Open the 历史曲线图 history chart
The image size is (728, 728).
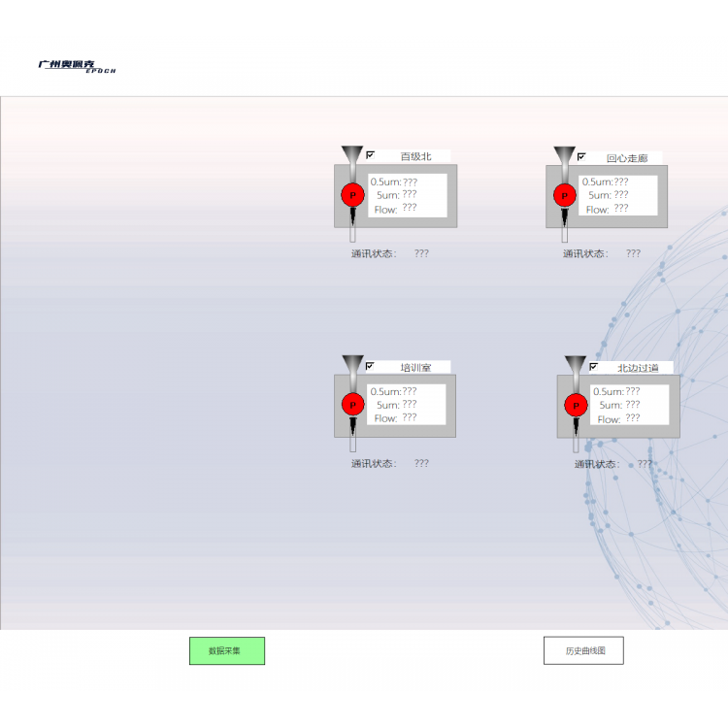583,650
